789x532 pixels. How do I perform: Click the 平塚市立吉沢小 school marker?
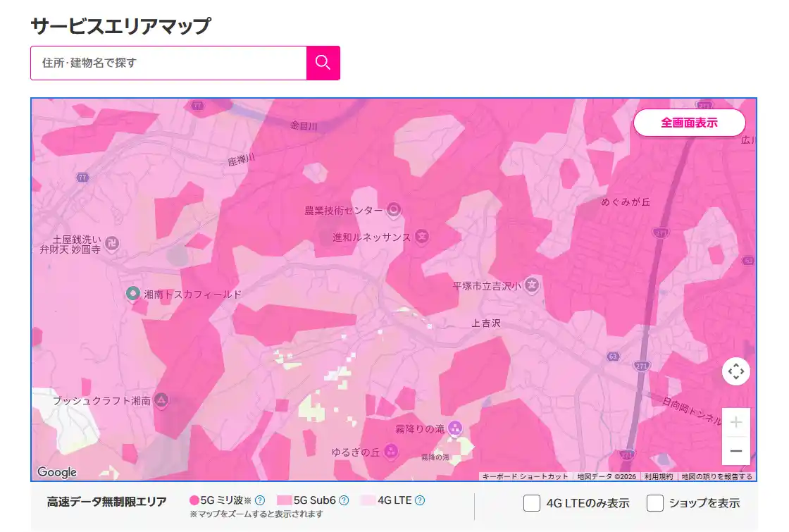[532, 285]
